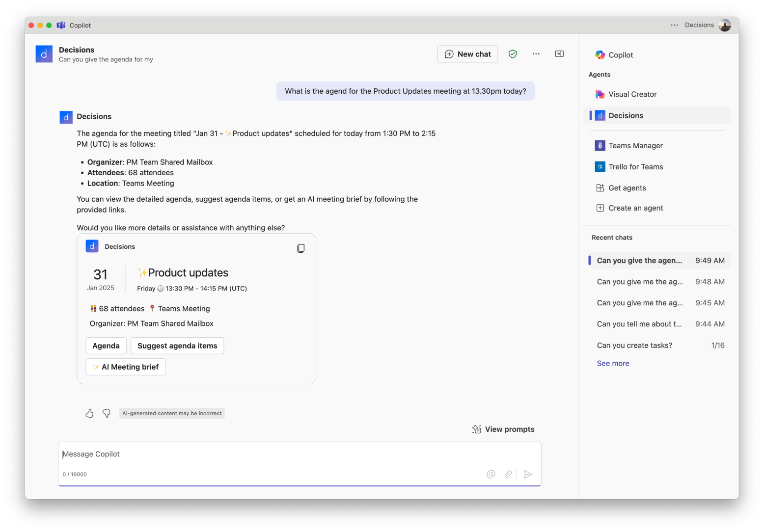Open recent chat from 9:45 AM
Image resolution: width=764 pixels, height=532 pixels.
[x=659, y=303]
